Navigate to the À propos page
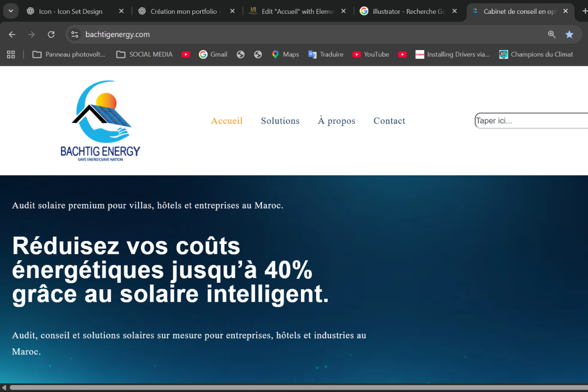The width and height of the screenshot is (588, 392). [x=337, y=121]
